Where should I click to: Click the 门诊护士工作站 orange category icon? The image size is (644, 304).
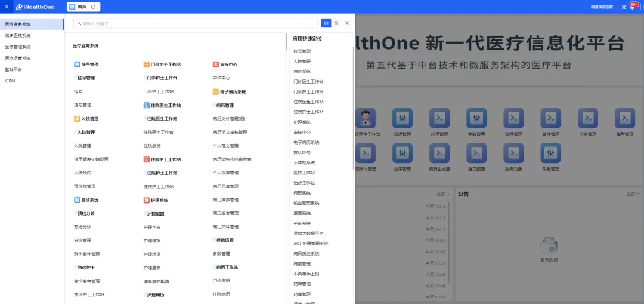146,65
